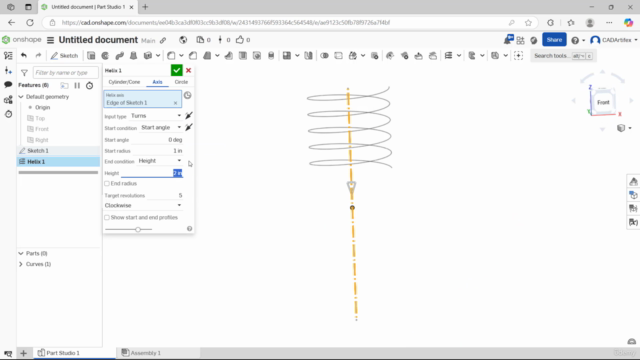Enable Show start and end profiles
The height and width of the screenshot is (360, 640).
tap(107, 218)
